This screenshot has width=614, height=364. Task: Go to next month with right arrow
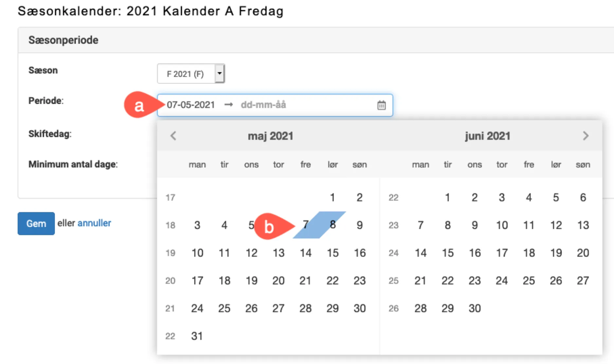586,136
